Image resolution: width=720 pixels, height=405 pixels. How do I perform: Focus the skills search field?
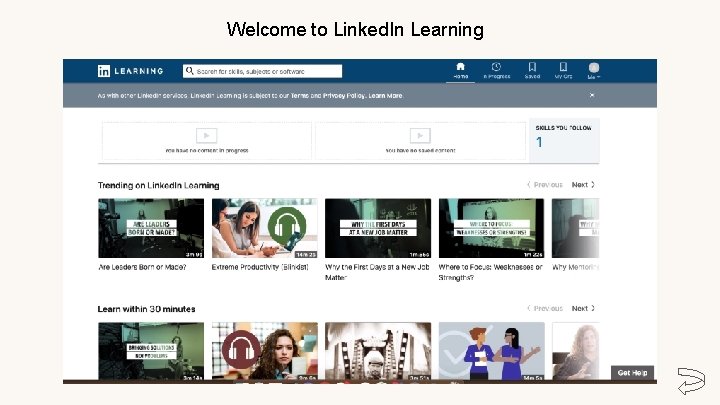(x=262, y=71)
